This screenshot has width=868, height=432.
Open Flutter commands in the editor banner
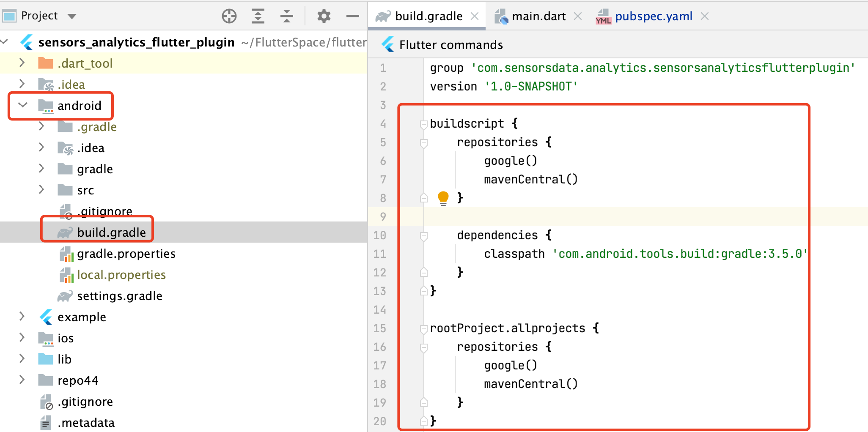tap(451, 44)
